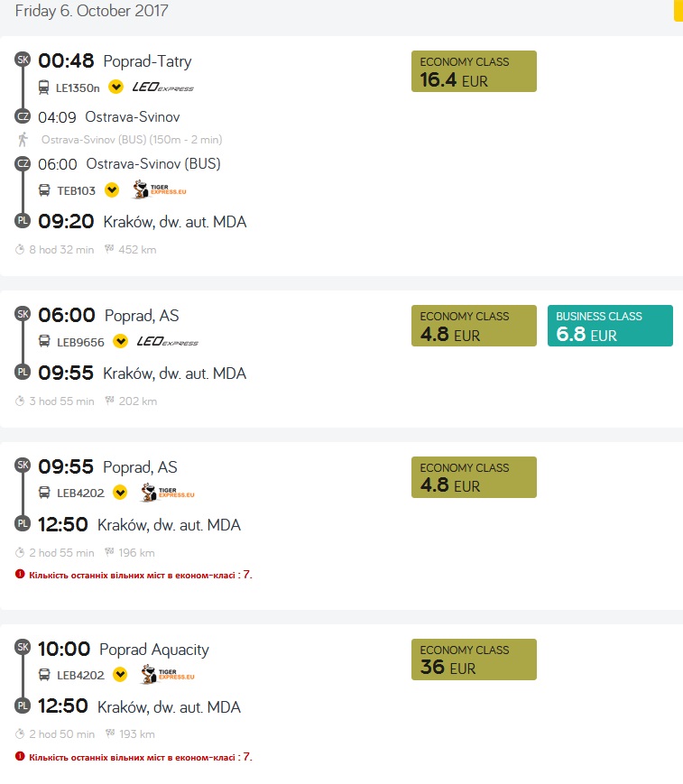Click the Leo Express logo beside LE1350n
The image size is (683, 784).
tap(163, 88)
